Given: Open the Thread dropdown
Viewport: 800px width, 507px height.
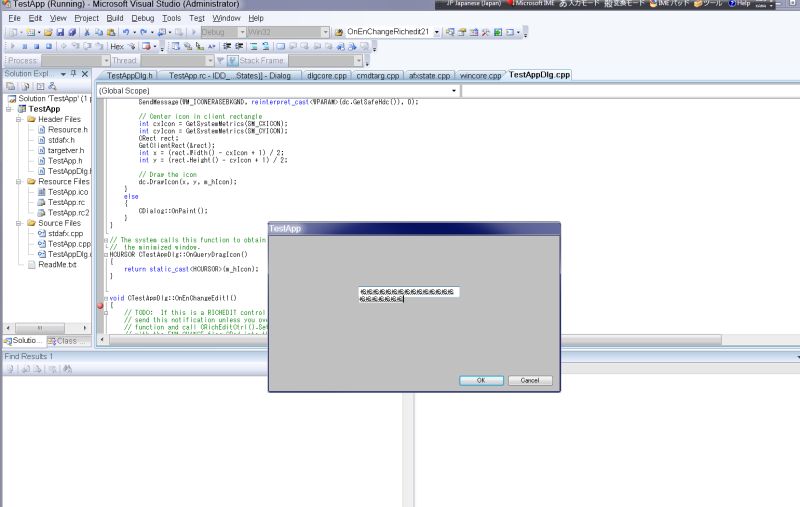Looking at the screenshot, I should coord(210,61).
